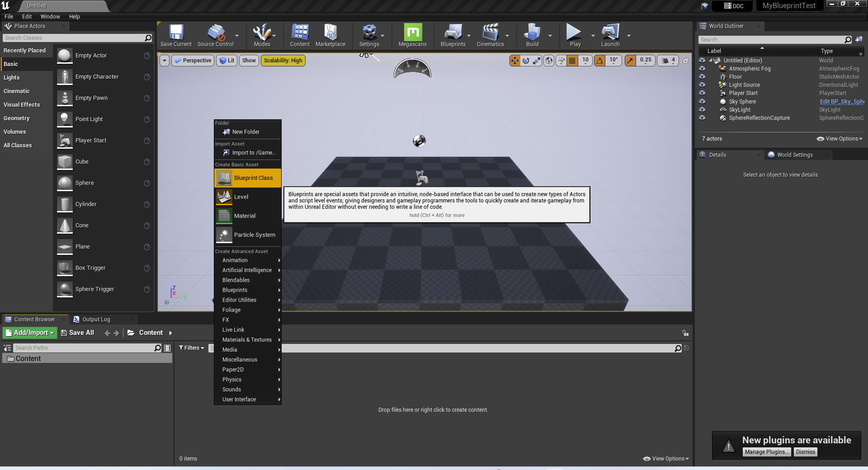Open the Modes toolbar icon
The height and width of the screenshot is (470, 868).
(x=262, y=35)
